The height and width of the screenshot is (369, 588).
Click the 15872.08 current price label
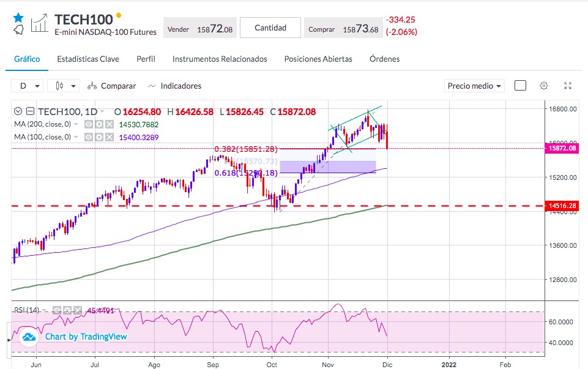click(562, 148)
